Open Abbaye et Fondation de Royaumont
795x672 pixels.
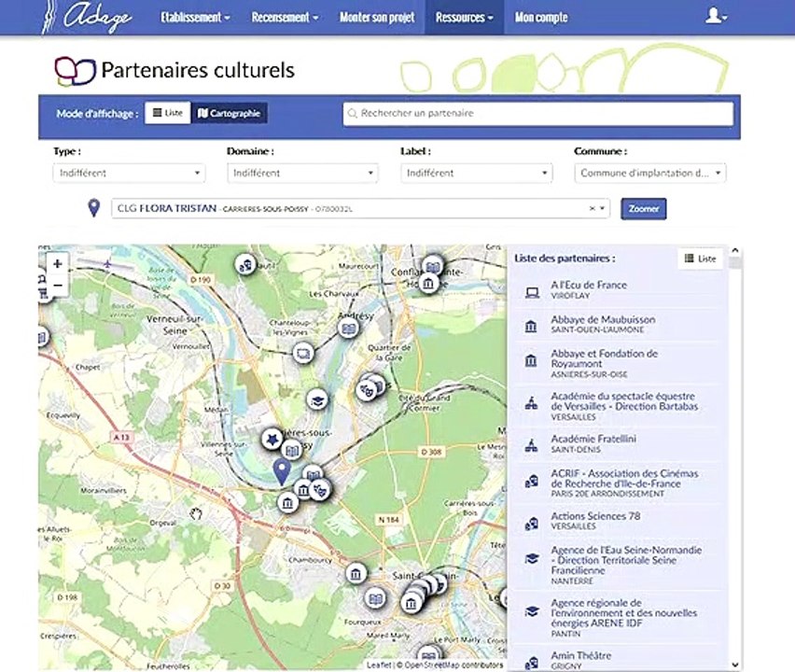tap(605, 363)
